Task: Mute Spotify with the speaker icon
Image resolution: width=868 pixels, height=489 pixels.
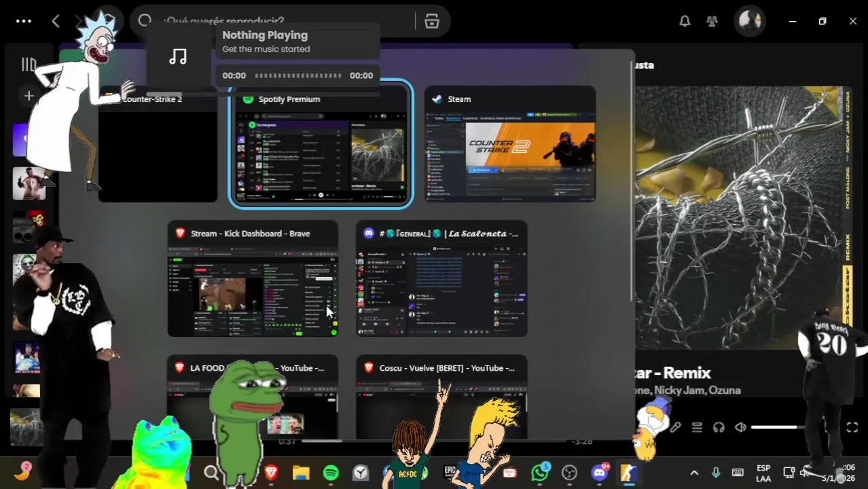Action: (x=740, y=427)
